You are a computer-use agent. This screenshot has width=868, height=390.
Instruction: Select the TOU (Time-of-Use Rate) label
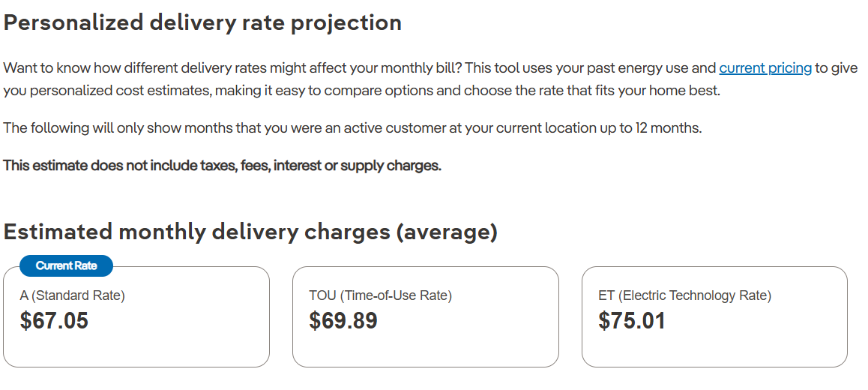click(x=380, y=295)
